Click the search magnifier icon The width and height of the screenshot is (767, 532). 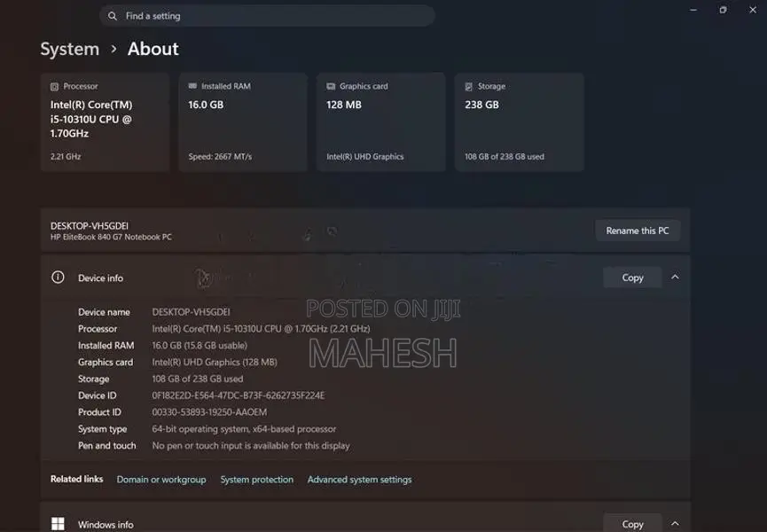(113, 16)
